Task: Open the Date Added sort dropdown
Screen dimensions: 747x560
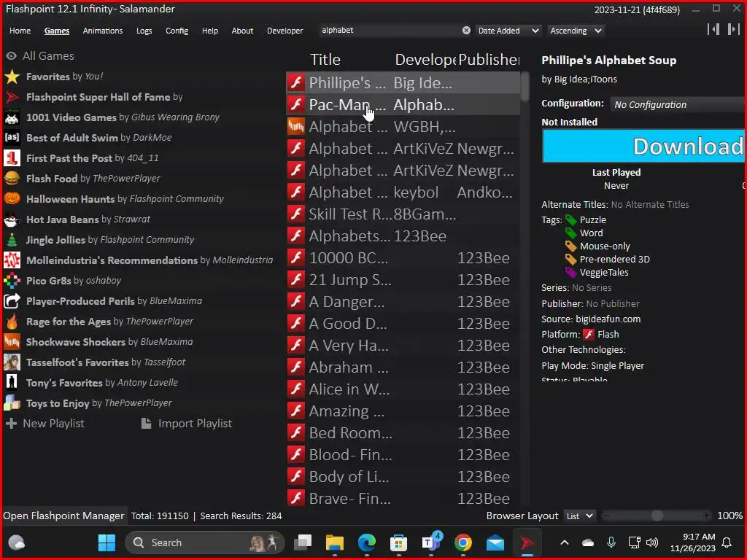Action: pyautogui.click(x=508, y=31)
